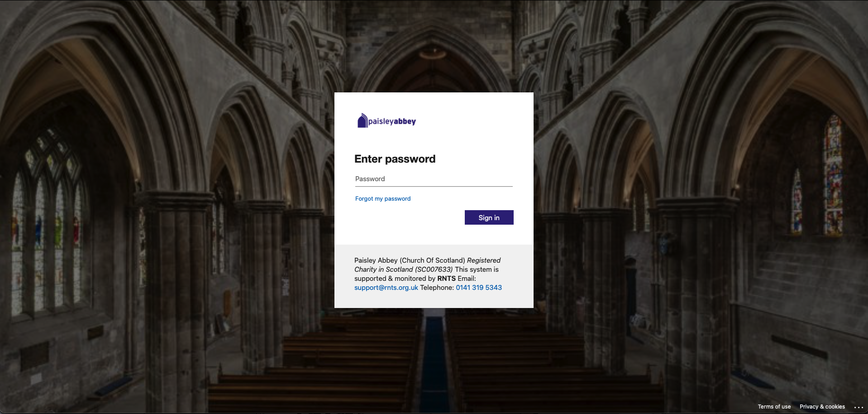Image resolution: width=868 pixels, height=414 pixels.
Task: Click the Paisley Abbey (Church Of Scotland) text
Action: pos(410,260)
